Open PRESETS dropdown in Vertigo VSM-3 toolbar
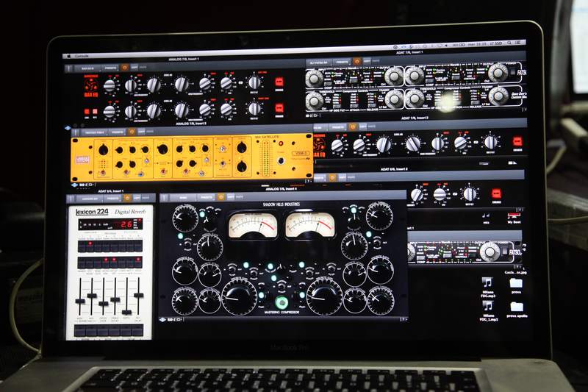Screen dimensions: 588x392 tap(118, 132)
